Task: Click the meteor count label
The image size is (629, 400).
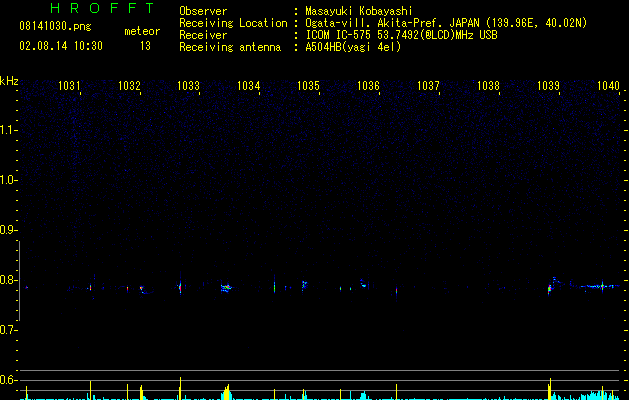Action: coord(142,31)
